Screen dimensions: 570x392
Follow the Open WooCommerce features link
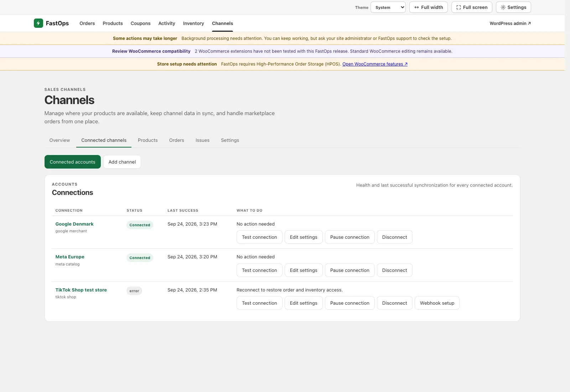pos(375,64)
